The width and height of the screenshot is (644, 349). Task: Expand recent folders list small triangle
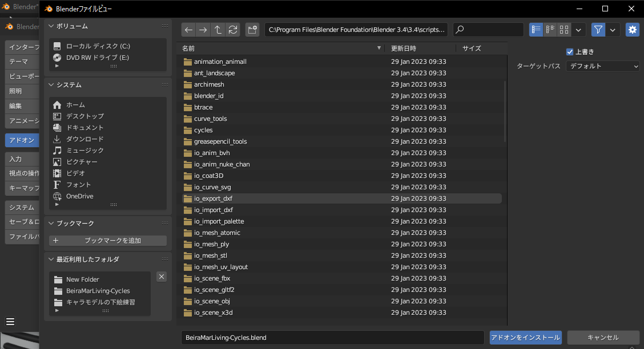pyautogui.click(x=57, y=310)
